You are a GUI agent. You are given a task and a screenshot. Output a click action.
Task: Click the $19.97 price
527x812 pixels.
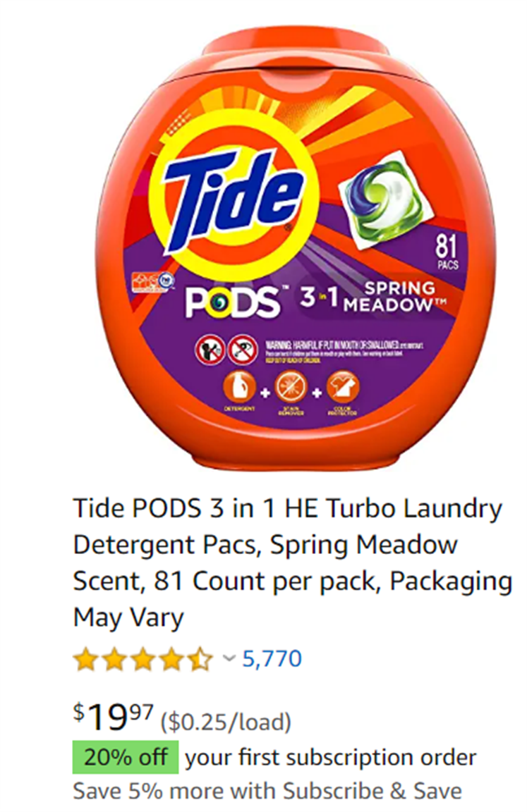[114, 716]
